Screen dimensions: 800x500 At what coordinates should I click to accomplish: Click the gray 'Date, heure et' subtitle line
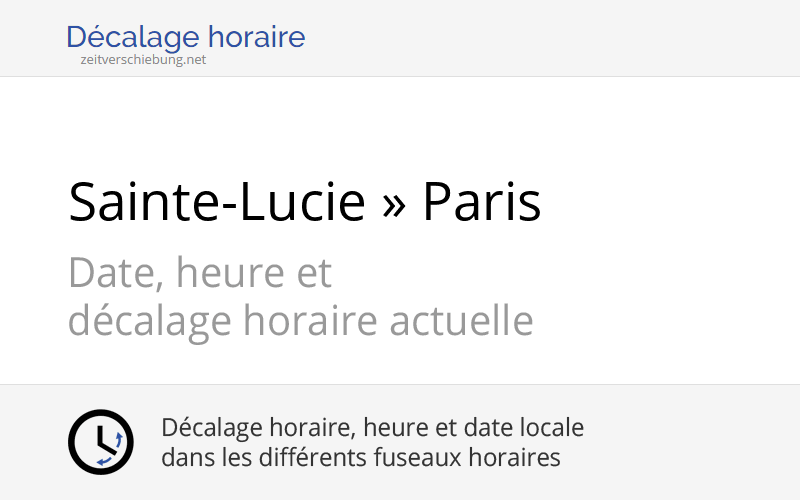point(200,272)
